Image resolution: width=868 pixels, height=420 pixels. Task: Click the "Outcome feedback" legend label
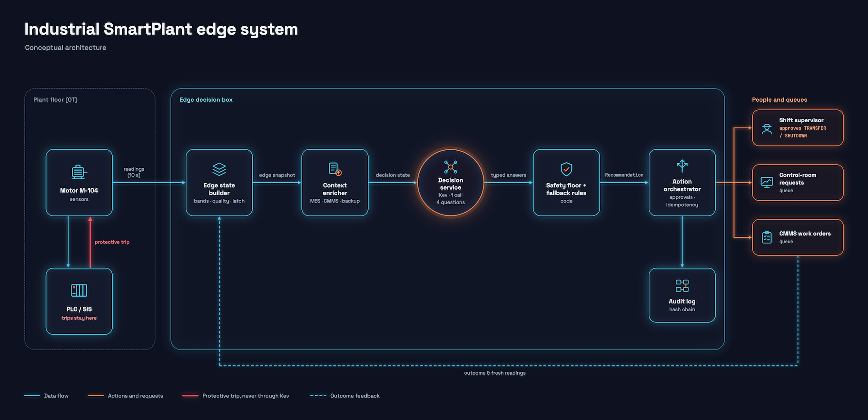pyautogui.click(x=355, y=396)
